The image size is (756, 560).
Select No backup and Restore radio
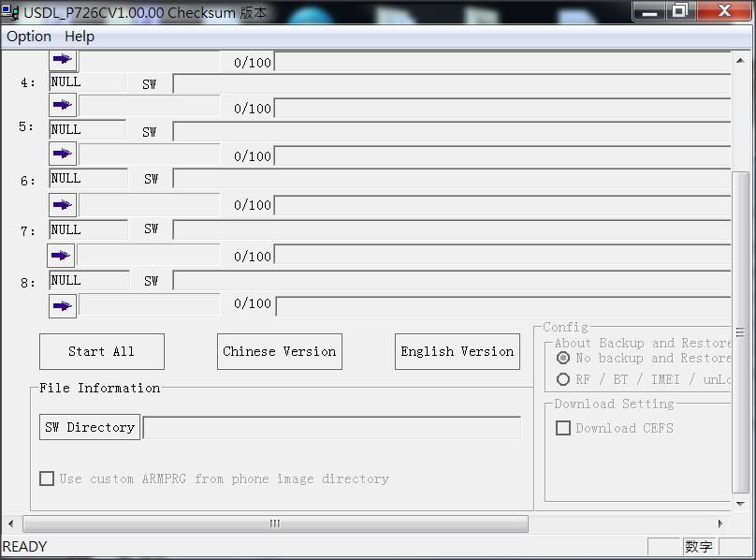pyautogui.click(x=563, y=359)
